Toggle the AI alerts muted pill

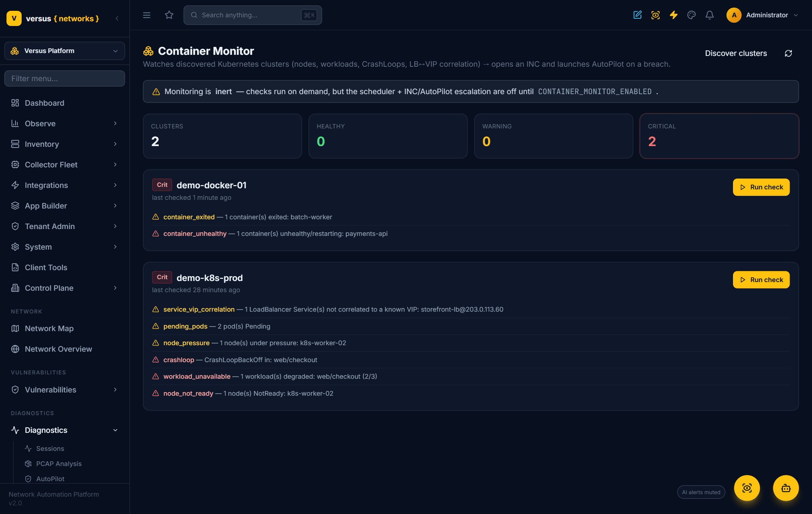701,492
